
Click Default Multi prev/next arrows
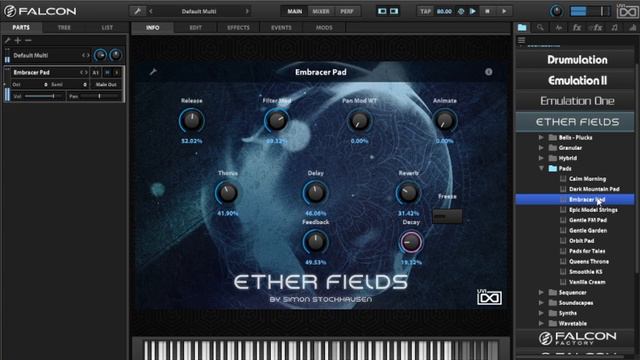(x=86, y=55)
